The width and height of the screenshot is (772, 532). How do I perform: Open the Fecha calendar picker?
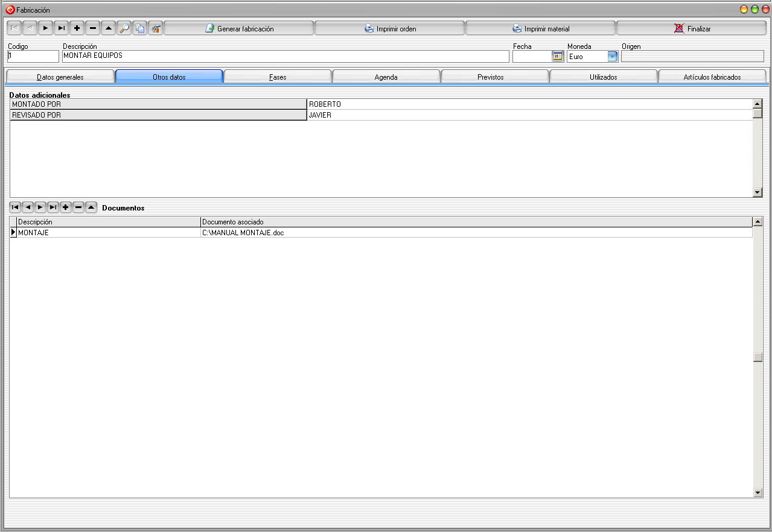[558, 56]
